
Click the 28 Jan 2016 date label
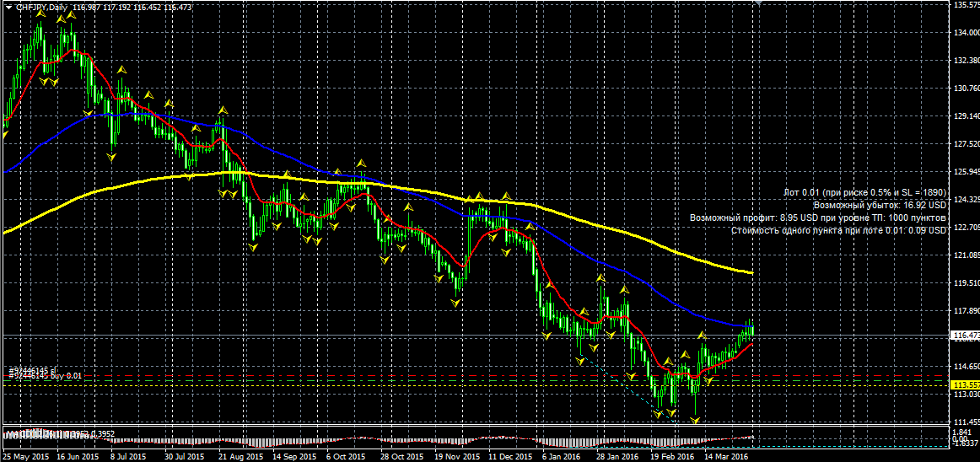[x=617, y=456]
